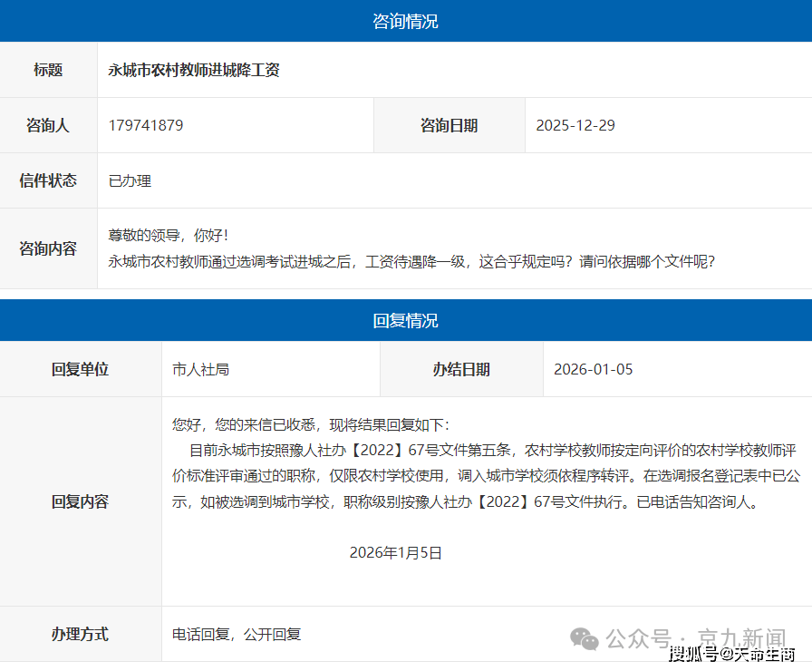Click the 办理方式 row label
The height and width of the screenshot is (671, 812).
(80, 634)
